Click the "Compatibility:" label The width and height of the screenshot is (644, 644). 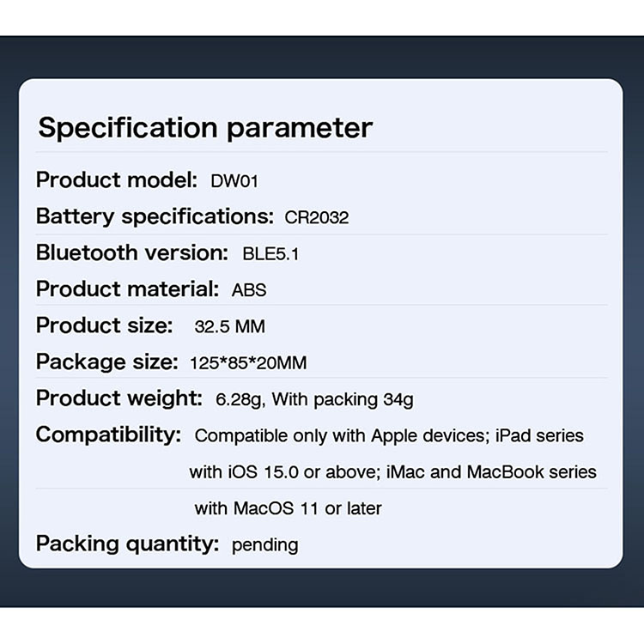(108, 434)
